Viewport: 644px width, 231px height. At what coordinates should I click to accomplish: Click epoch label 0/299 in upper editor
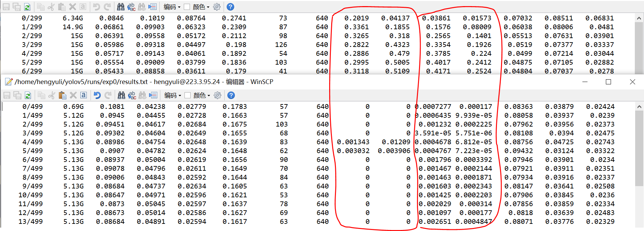click(32, 18)
